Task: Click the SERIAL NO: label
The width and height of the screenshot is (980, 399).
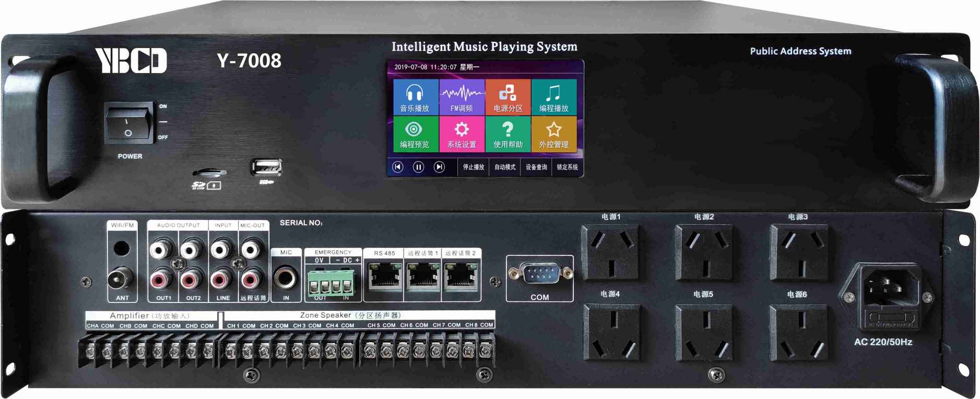Action: 301,223
